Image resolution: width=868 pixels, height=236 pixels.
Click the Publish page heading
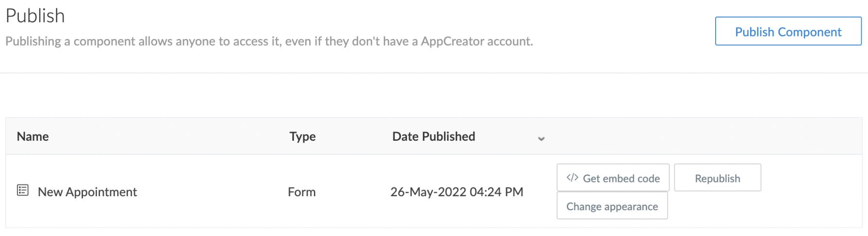35,16
